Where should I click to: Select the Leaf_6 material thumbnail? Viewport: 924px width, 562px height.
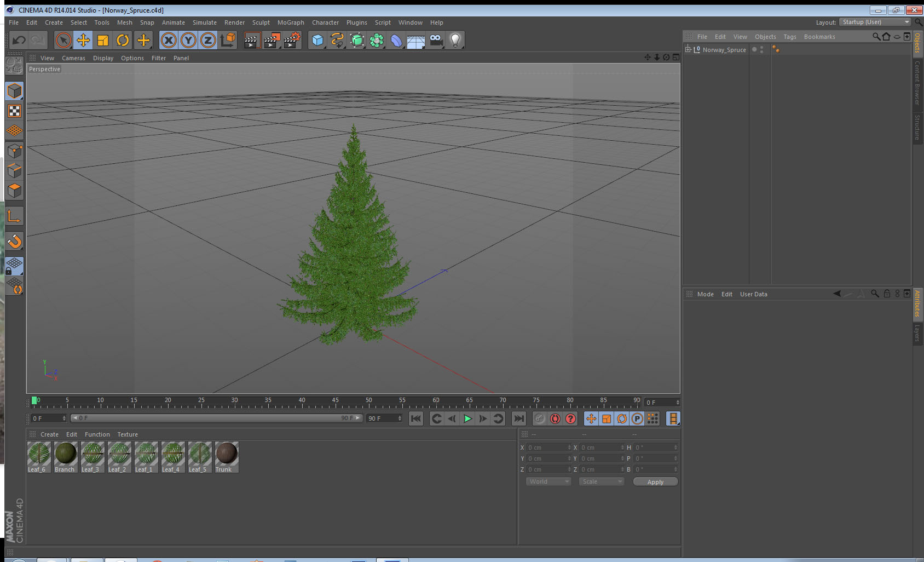pyautogui.click(x=39, y=457)
